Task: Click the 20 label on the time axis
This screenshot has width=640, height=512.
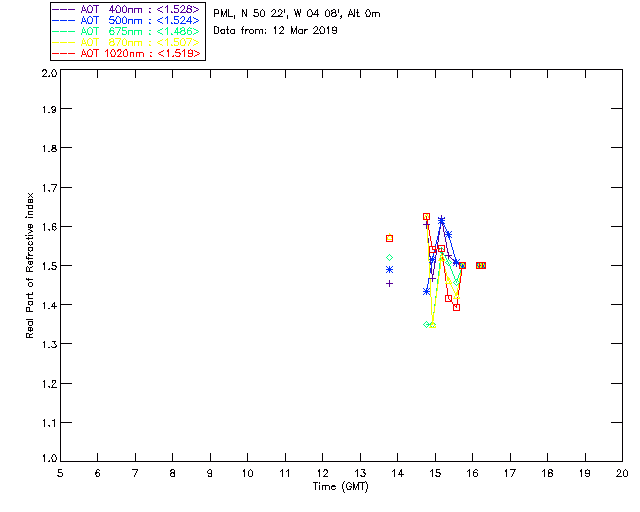Action: click(x=622, y=473)
